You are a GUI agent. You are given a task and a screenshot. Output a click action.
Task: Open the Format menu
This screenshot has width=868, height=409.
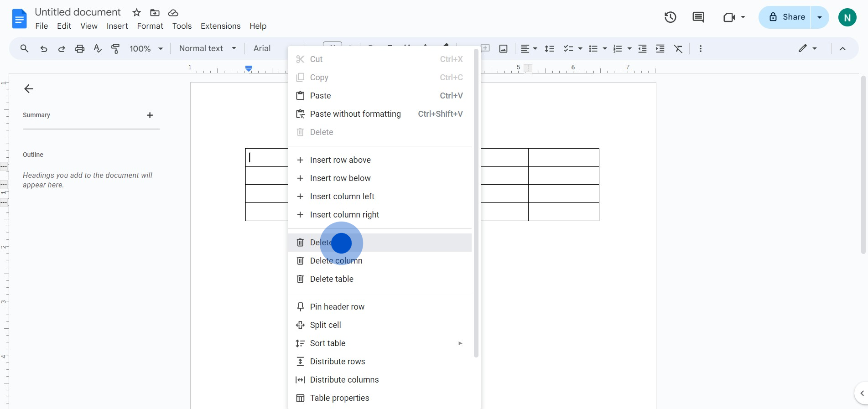coord(150,26)
